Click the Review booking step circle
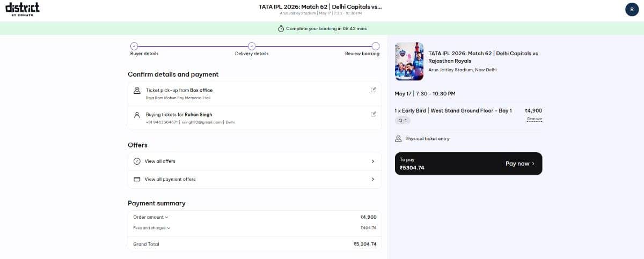 click(376, 46)
